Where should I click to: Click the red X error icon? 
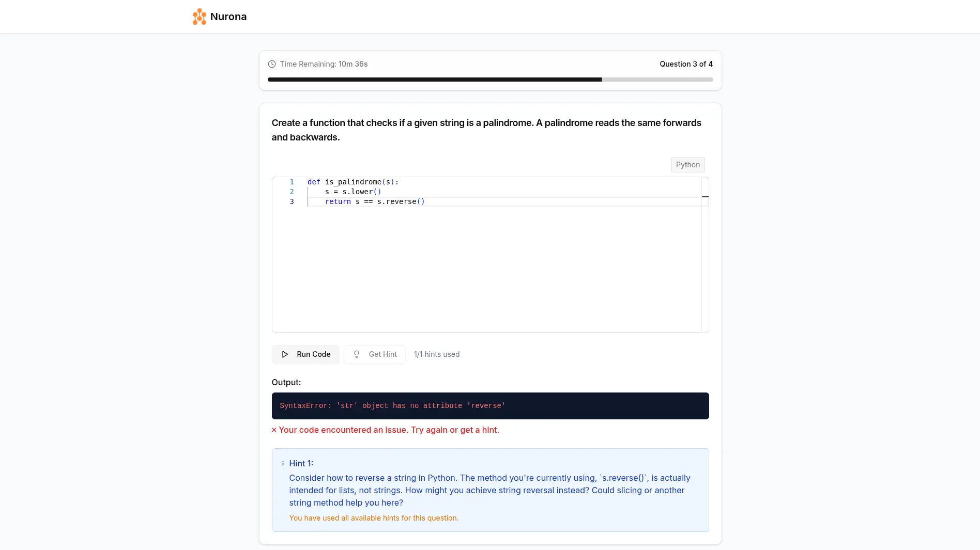click(274, 430)
